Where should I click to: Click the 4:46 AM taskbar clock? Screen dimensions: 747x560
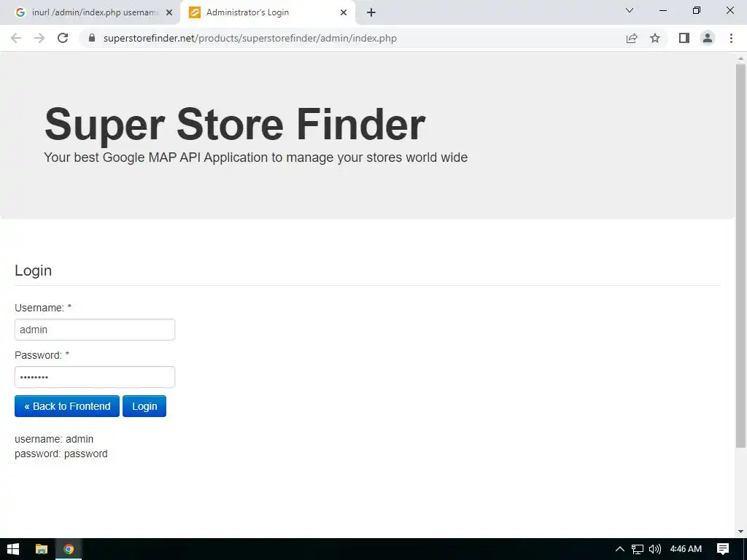[686, 549]
